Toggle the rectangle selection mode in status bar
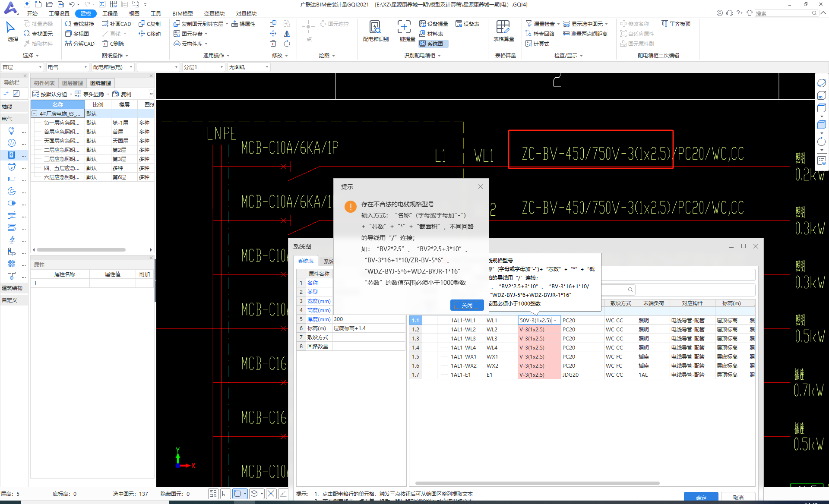 tap(237, 494)
